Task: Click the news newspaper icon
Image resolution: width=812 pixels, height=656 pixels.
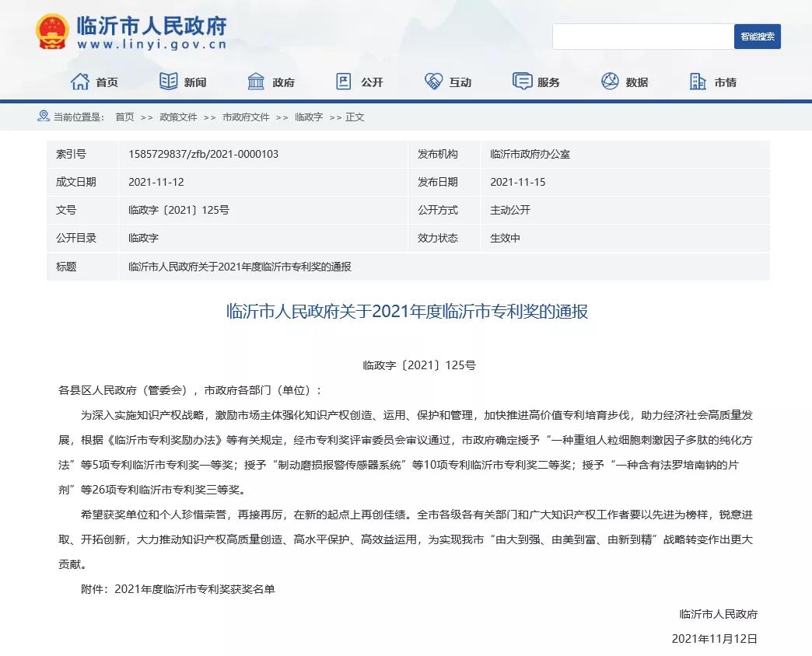Action: (168, 82)
